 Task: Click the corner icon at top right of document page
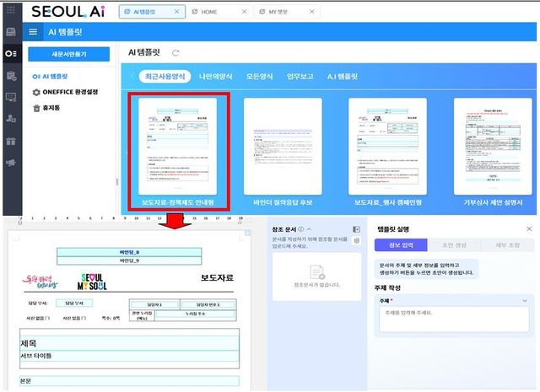pyautogui.click(x=247, y=233)
